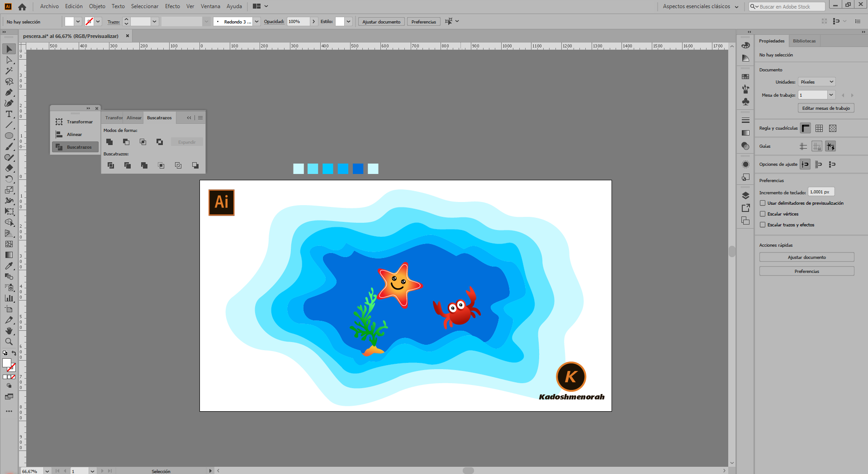Screen dimensions: 868x474
Task: Click Minus Back pathfinder icon
Action: 195,165
